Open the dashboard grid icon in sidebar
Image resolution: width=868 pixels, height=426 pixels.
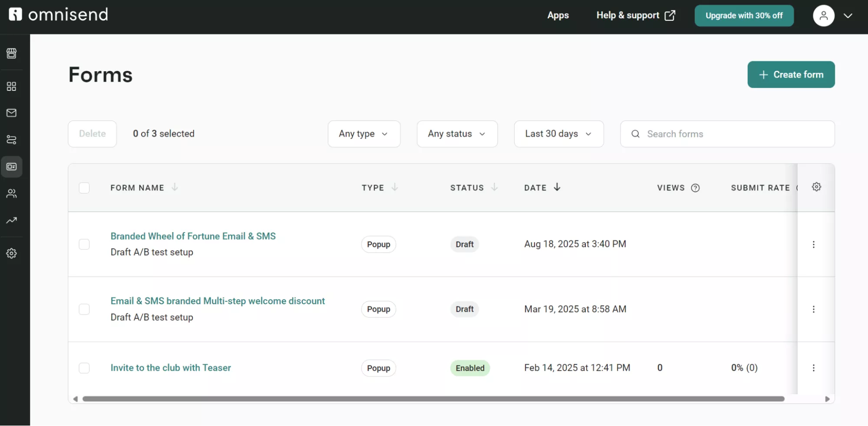click(x=12, y=87)
